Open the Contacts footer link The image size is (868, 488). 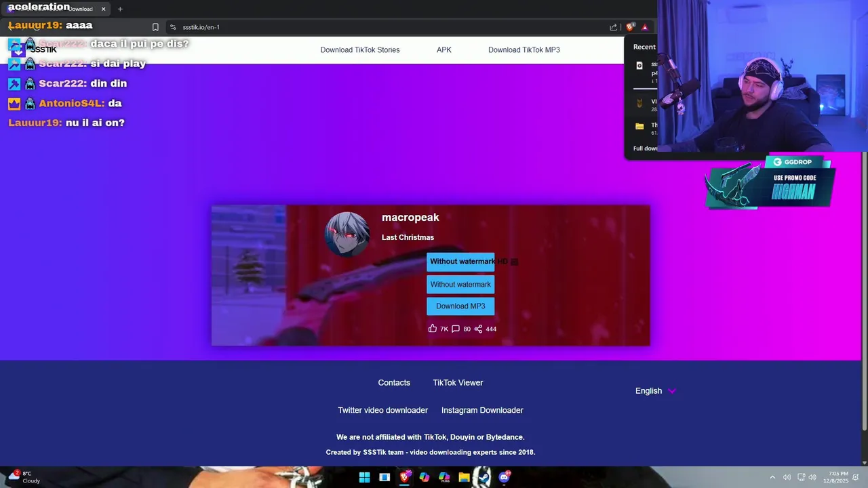[x=394, y=383]
